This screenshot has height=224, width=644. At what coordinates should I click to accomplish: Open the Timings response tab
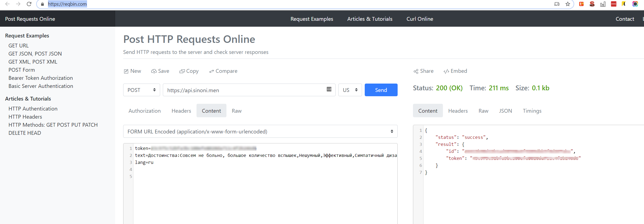pyautogui.click(x=532, y=111)
